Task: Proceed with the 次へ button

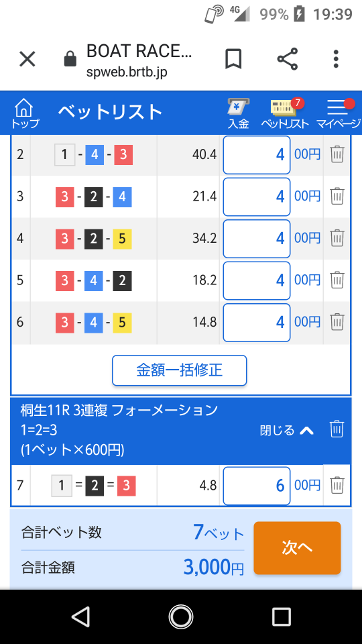Action: (297, 548)
